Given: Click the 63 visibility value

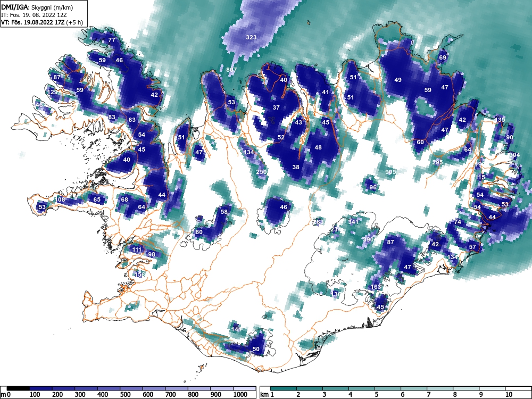Looking at the screenshot, I should [x=132, y=120].
